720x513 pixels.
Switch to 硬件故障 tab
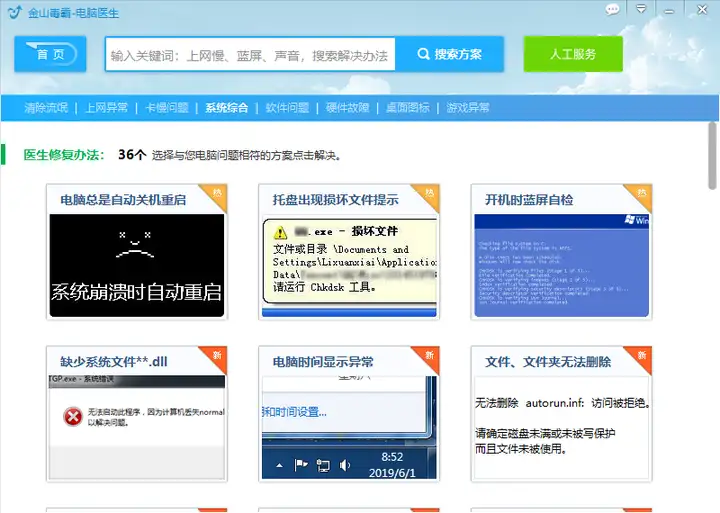click(348, 108)
